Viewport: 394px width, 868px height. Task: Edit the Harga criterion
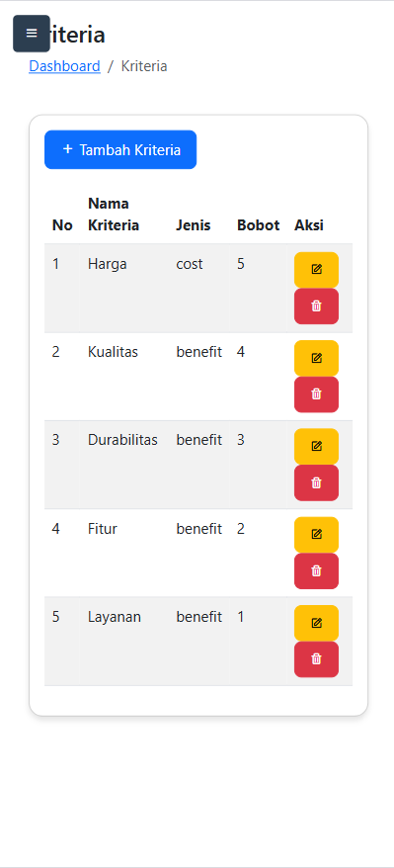tap(316, 270)
